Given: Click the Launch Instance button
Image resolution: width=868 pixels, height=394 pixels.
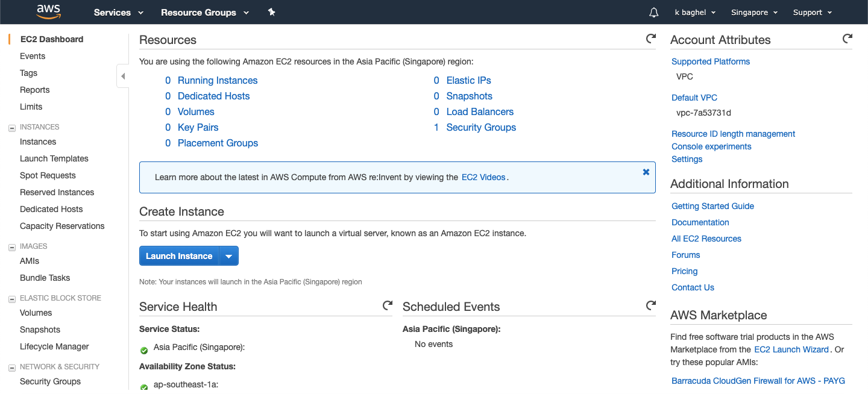Looking at the screenshot, I should click(x=179, y=256).
